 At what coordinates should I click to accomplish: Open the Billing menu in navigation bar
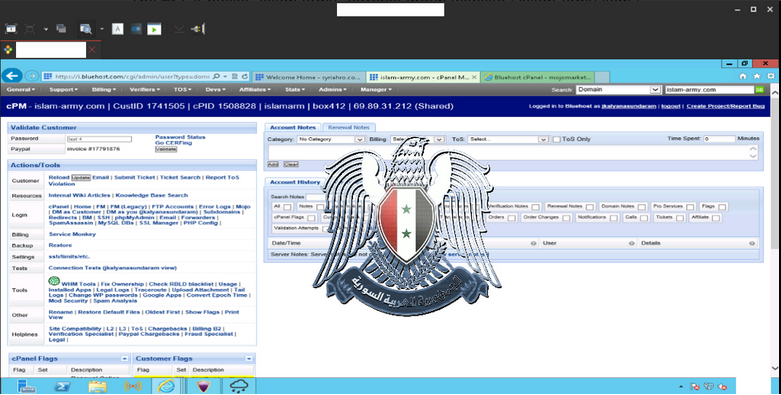click(104, 90)
